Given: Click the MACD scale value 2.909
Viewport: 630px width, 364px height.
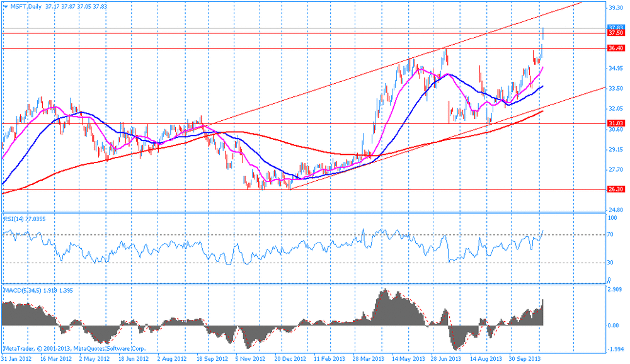Looking at the screenshot, I should click(616, 289).
